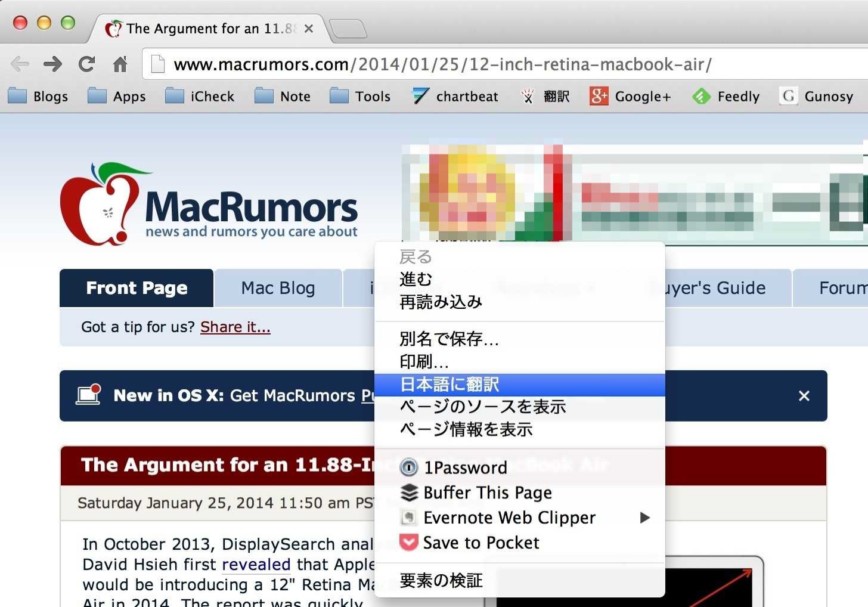Open the Apps bookmark folder

click(x=117, y=96)
